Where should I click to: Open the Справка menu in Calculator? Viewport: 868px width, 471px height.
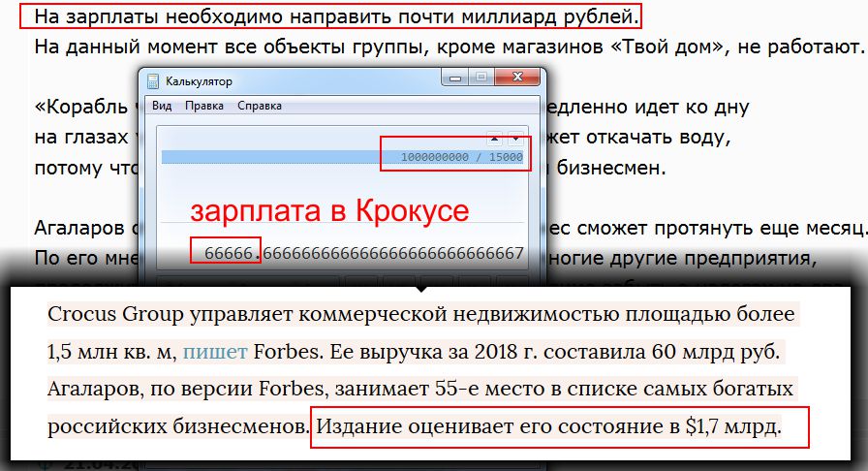click(259, 106)
